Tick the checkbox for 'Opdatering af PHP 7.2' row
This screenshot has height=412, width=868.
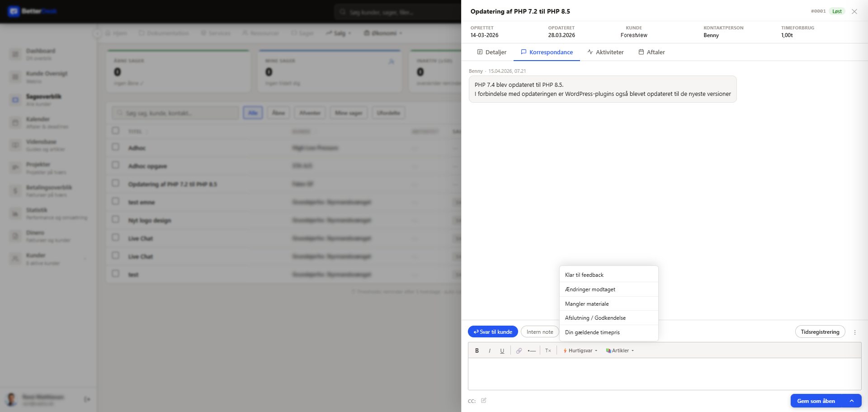(x=116, y=183)
